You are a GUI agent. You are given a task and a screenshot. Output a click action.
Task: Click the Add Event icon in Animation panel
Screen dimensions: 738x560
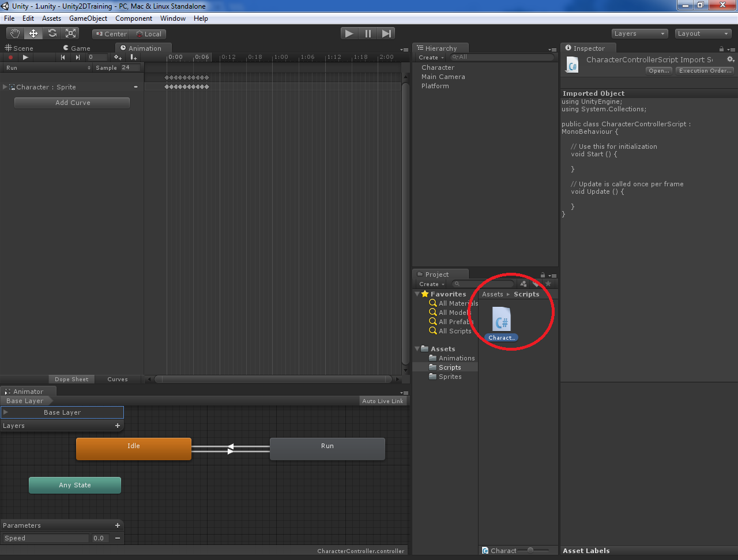(x=133, y=58)
